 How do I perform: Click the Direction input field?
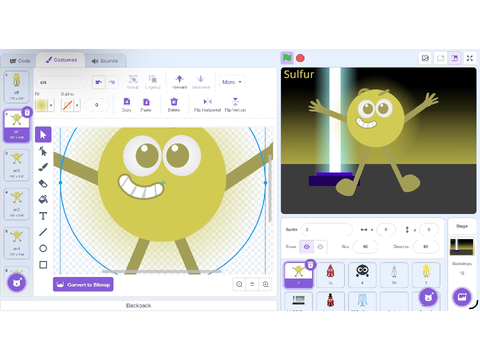[x=426, y=247]
